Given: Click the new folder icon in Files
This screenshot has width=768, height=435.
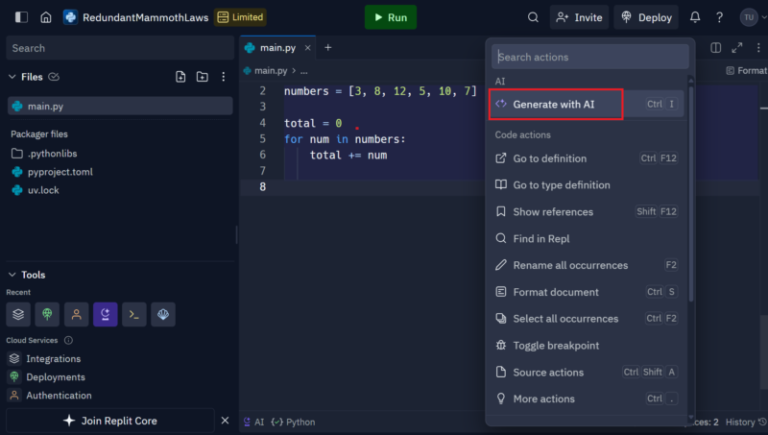Looking at the screenshot, I should coord(202,77).
